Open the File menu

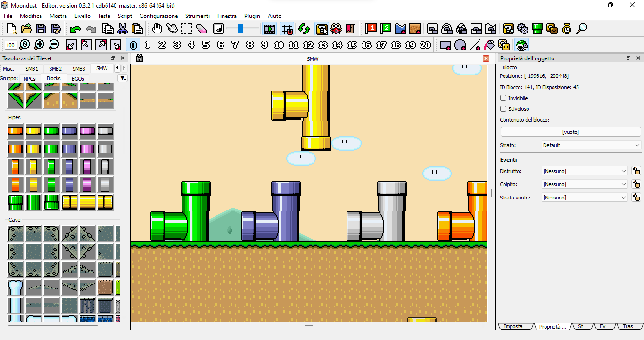pos(8,16)
